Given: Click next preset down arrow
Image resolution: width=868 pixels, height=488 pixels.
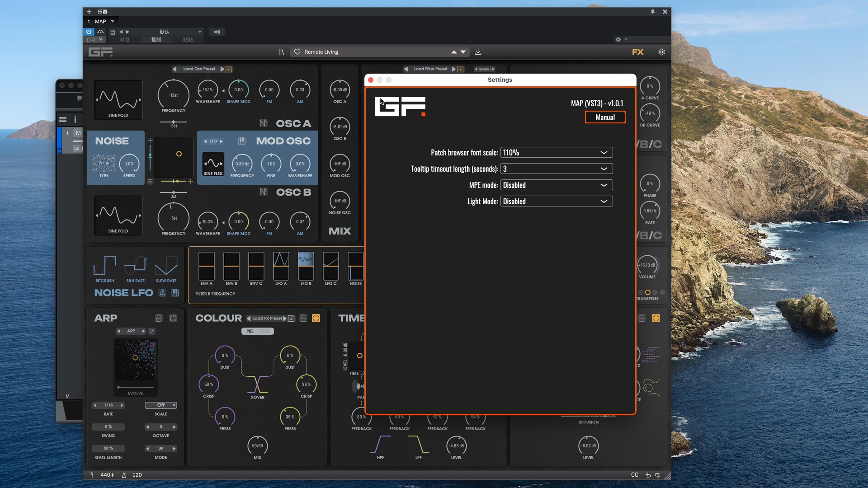Looking at the screenshot, I should pyautogui.click(x=463, y=52).
